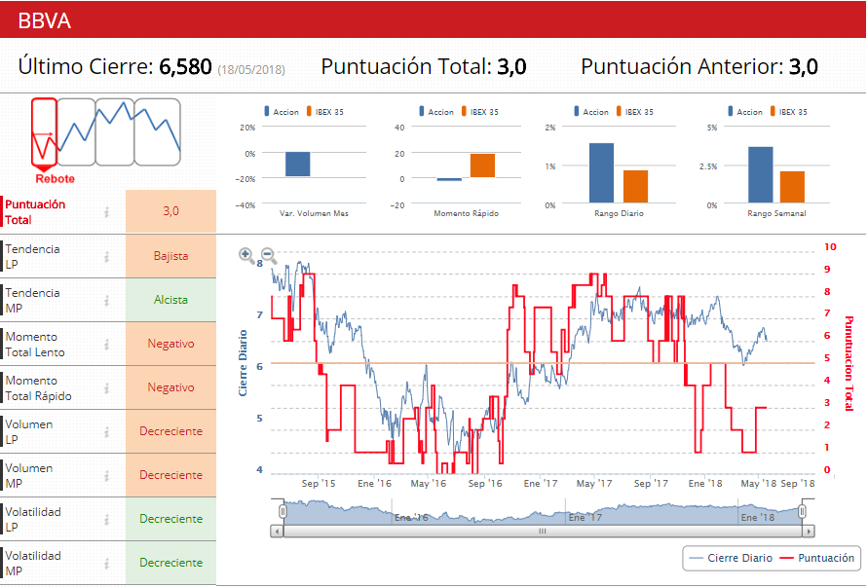Open info icon for Tendencia MP

pyautogui.click(x=106, y=301)
